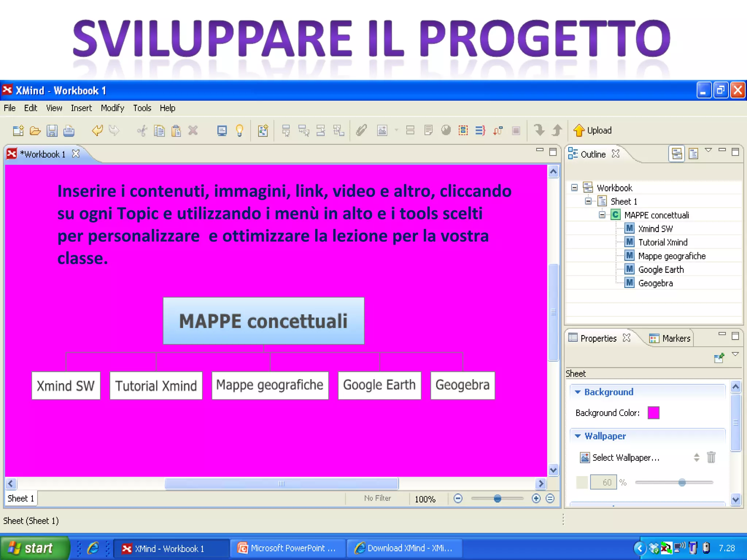Undo last action with yellow arrow
The image size is (747, 560).
[97, 131]
